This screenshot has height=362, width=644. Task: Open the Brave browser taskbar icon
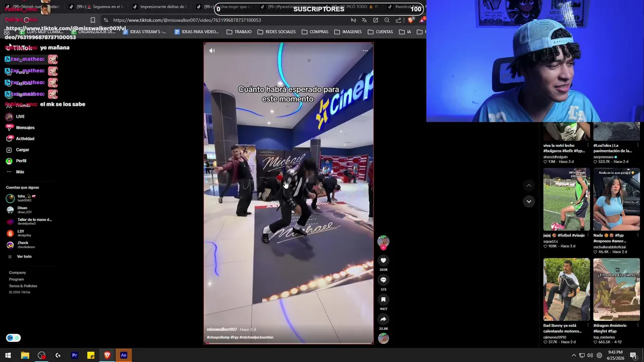coord(107,355)
